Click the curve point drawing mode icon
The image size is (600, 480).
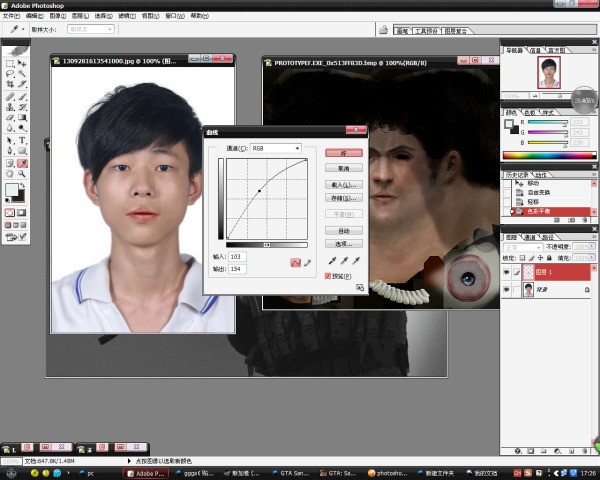coord(295,262)
